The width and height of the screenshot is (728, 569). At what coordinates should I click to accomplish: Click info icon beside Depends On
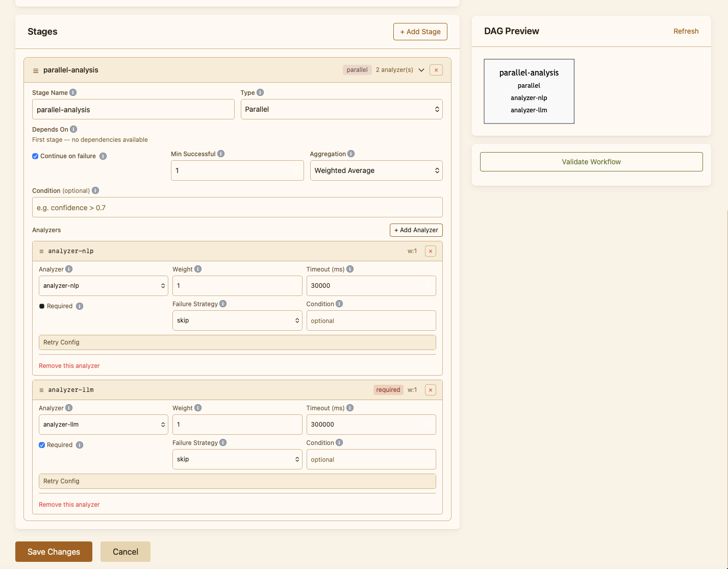coord(73,130)
